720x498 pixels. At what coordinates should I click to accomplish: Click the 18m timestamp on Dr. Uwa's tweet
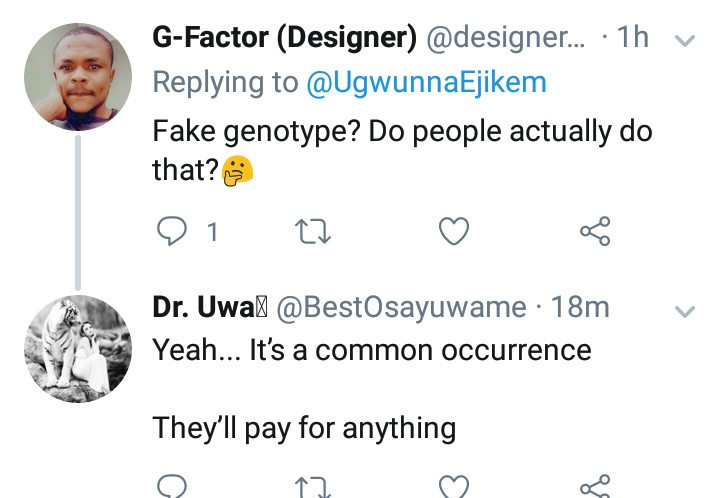tap(580, 308)
